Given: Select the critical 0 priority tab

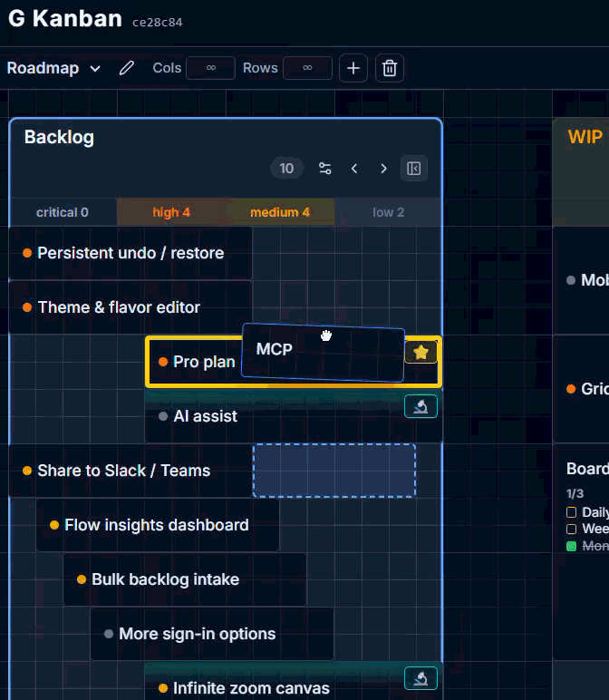Looking at the screenshot, I should pos(63,212).
